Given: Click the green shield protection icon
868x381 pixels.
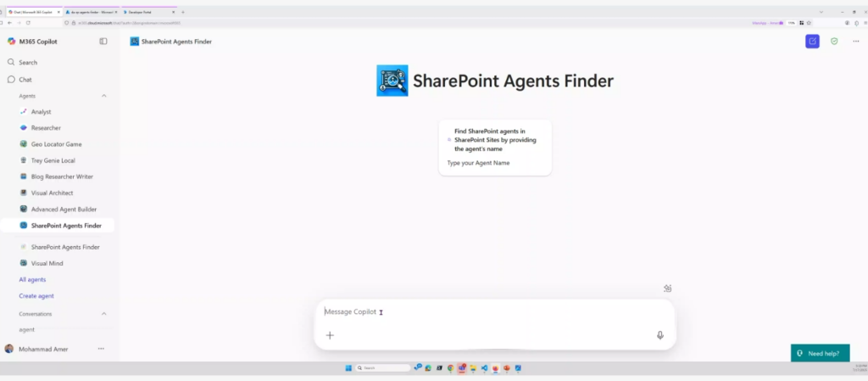Looking at the screenshot, I should [834, 41].
